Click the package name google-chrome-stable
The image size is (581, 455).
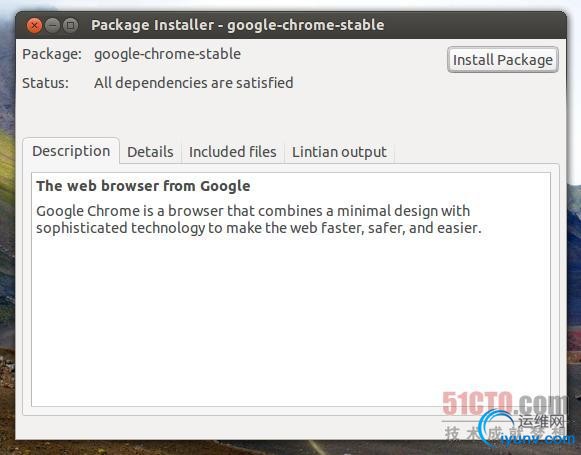pos(167,54)
